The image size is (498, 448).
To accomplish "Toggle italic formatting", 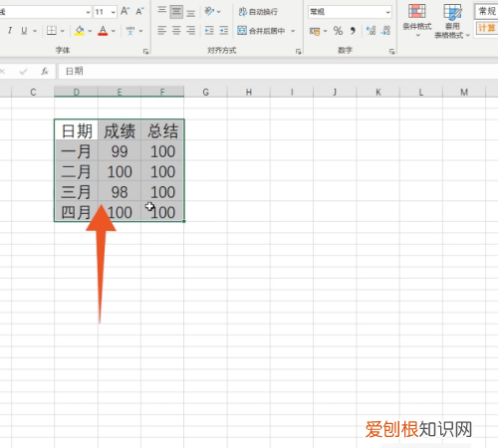I will (10, 31).
